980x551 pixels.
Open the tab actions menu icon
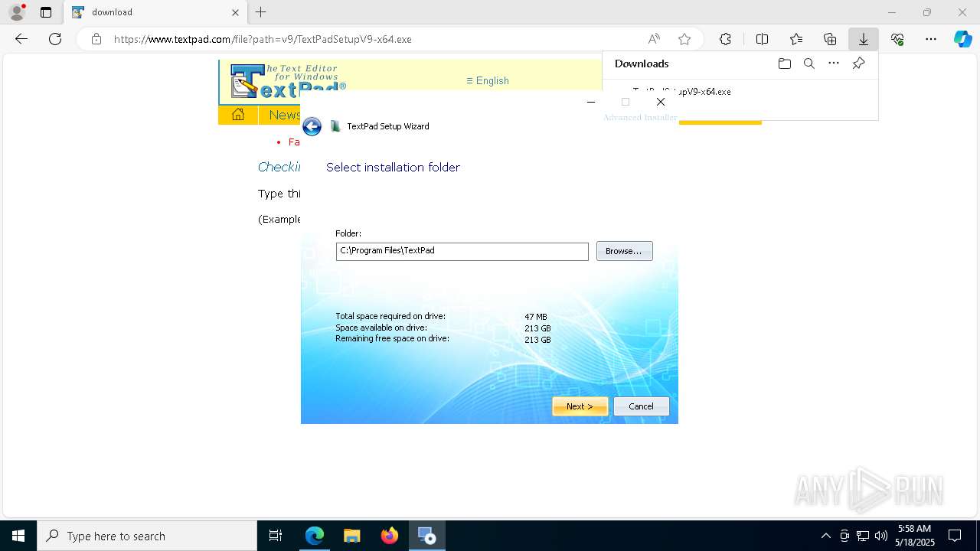(46, 12)
